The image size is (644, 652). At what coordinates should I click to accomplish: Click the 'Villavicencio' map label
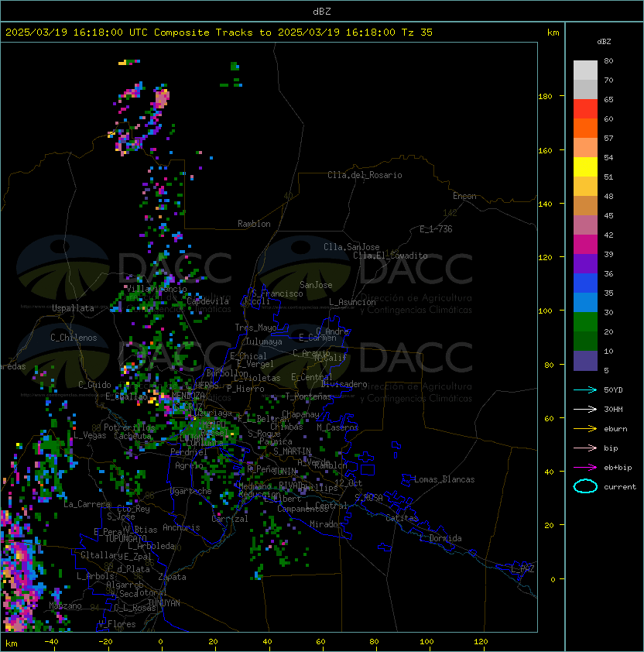coord(156,289)
